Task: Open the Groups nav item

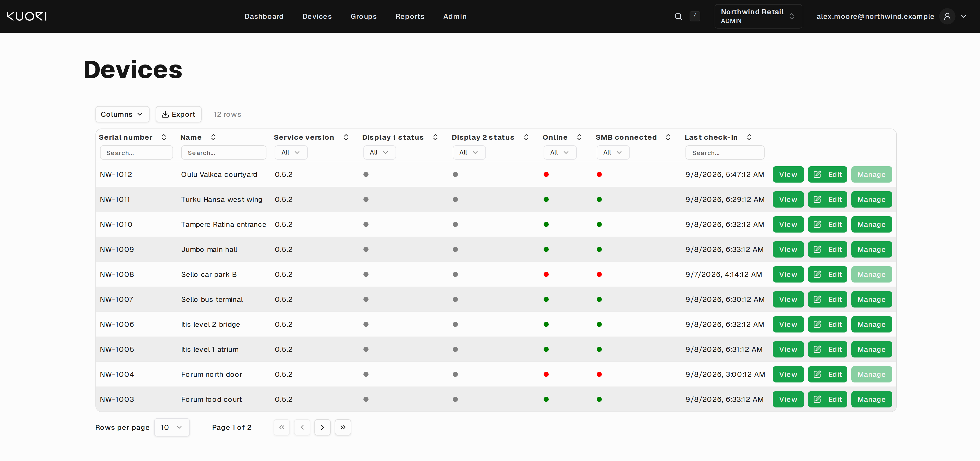Action: 363,16
